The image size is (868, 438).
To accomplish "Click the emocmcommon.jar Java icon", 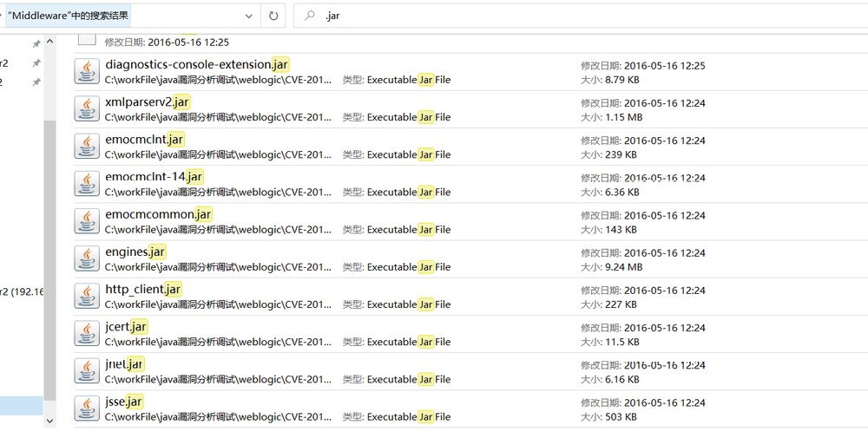I will click(87, 221).
